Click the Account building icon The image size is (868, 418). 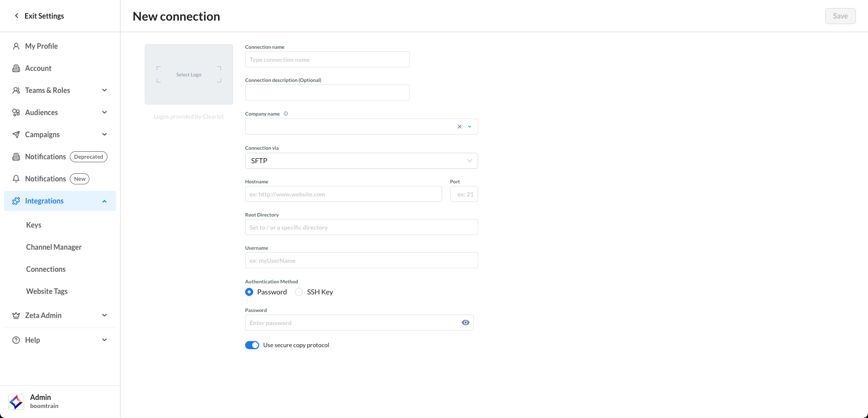(x=16, y=68)
